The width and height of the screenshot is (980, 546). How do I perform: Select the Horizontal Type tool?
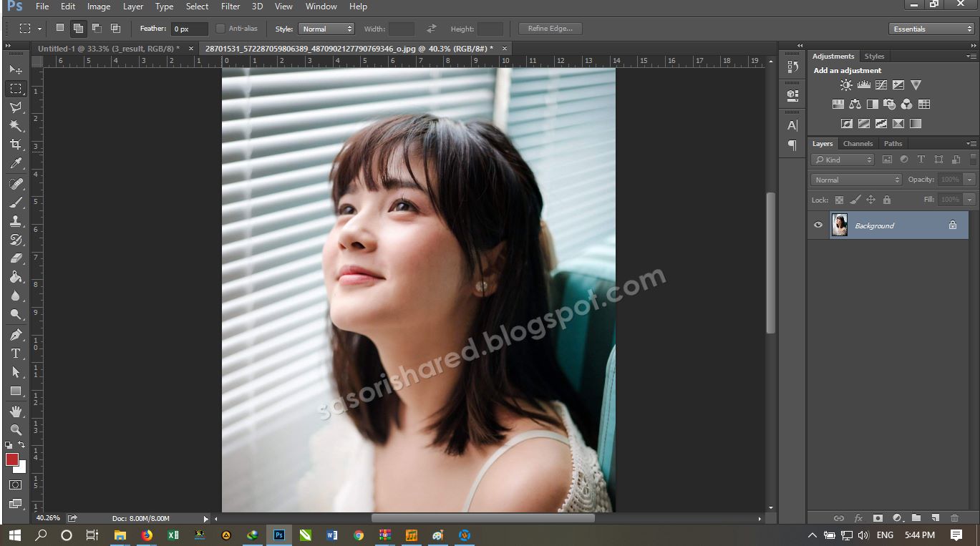pyautogui.click(x=16, y=354)
